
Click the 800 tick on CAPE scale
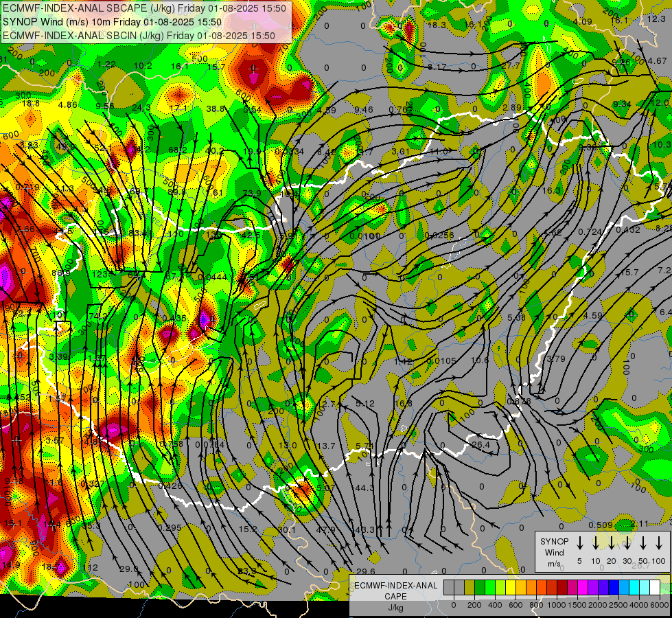(x=536, y=605)
